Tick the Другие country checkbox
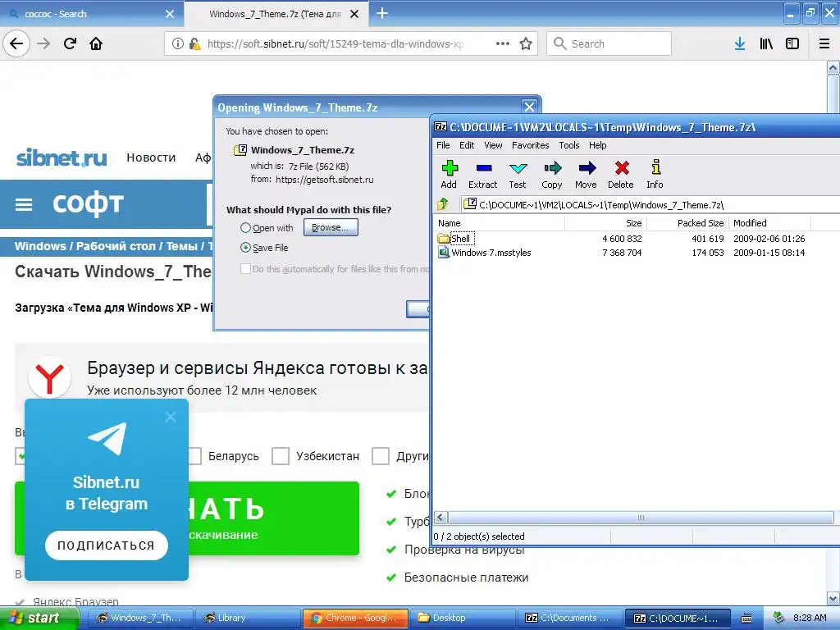 coord(381,456)
